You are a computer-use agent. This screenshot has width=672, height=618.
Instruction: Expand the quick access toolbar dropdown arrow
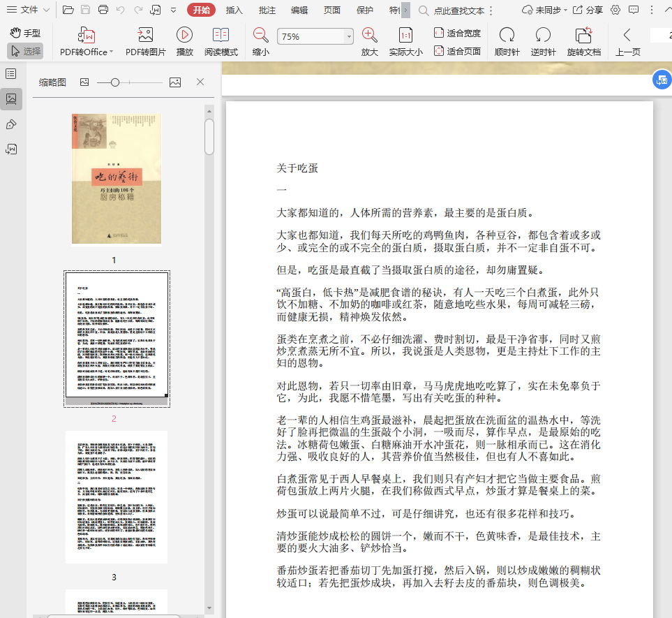tap(173, 10)
